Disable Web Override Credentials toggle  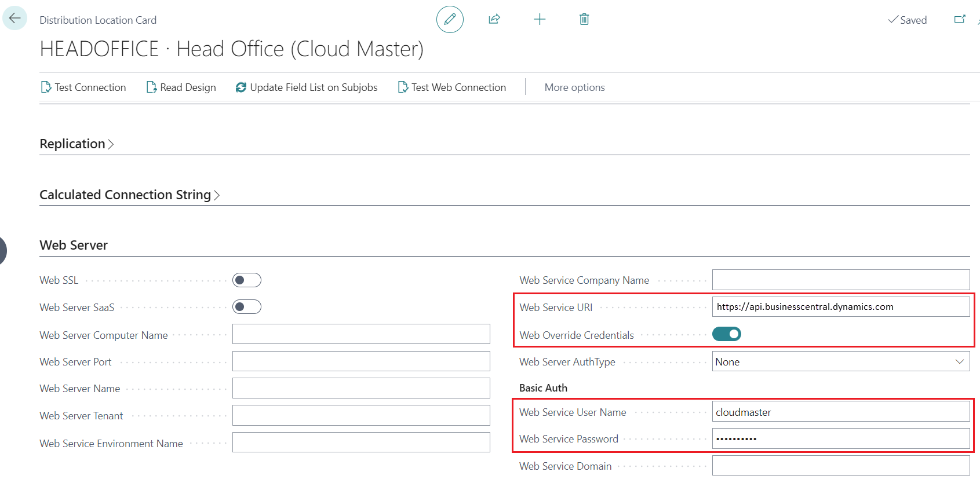[726, 334]
